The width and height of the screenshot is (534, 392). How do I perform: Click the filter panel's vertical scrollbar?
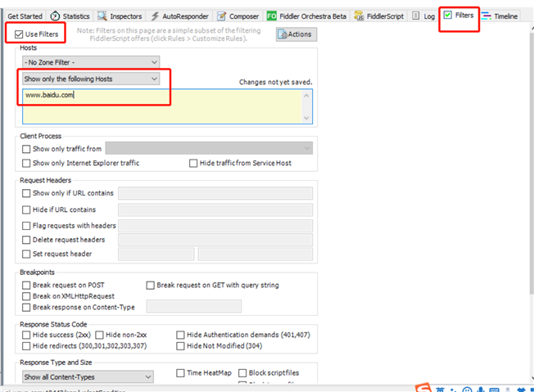point(532,164)
